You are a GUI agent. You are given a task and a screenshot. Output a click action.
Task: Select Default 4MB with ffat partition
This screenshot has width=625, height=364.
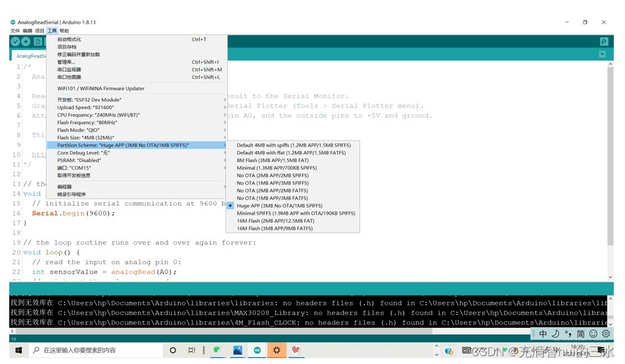coord(293,153)
